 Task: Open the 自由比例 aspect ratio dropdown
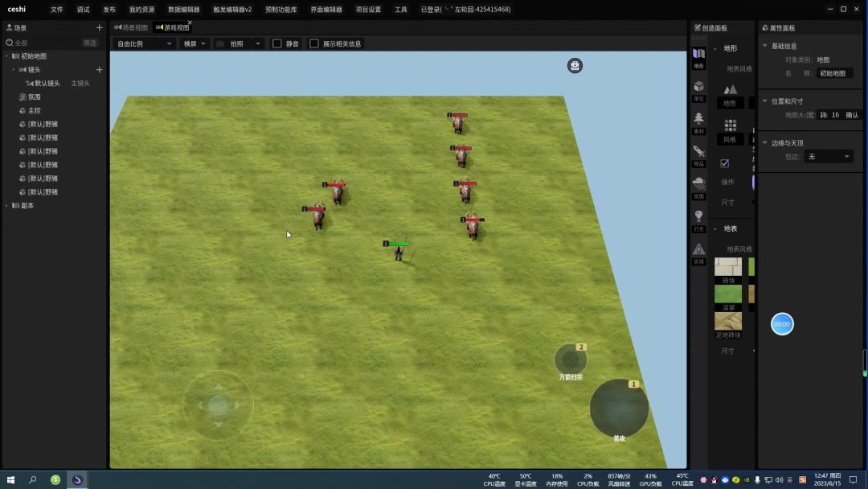(144, 43)
